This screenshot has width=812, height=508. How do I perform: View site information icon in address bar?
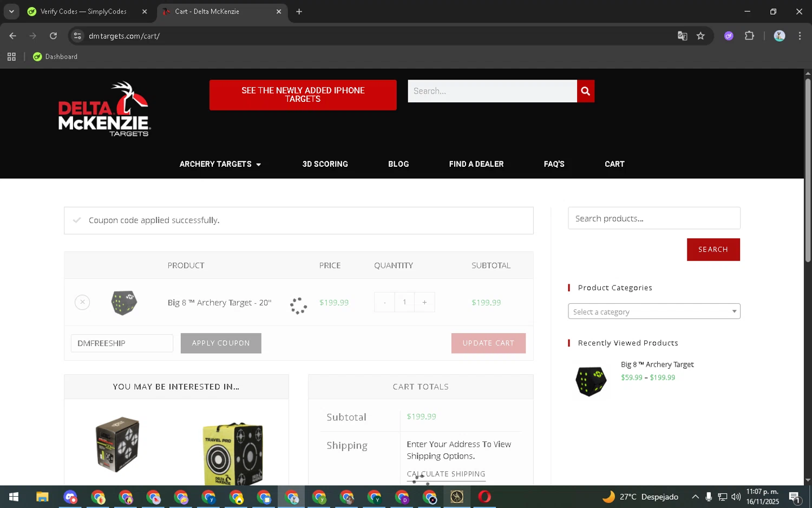(x=77, y=36)
